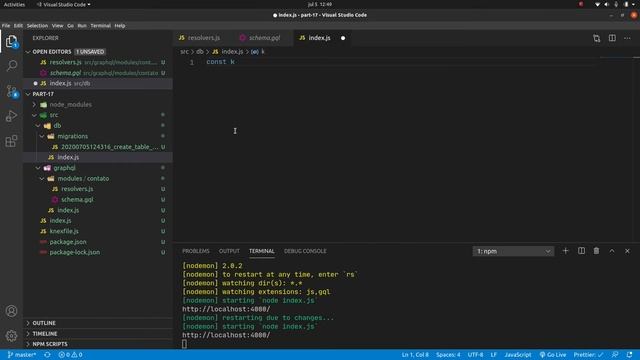This screenshot has height=360, width=640.
Task: Create a new terminal with the plus icon
Action: tap(565, 251)
